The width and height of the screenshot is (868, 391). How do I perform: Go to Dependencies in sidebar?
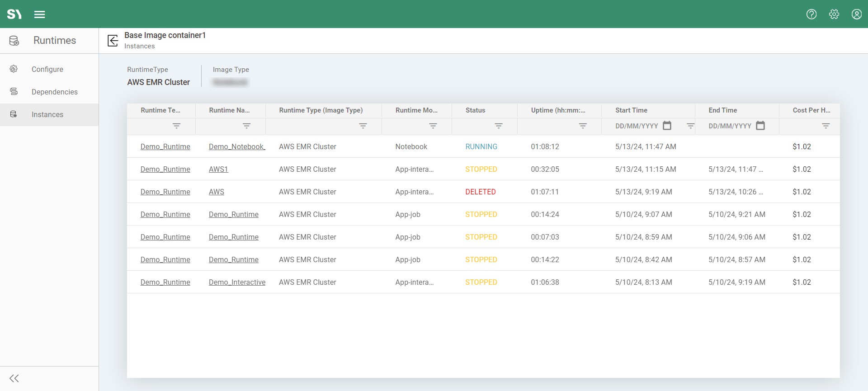point(55,92)
